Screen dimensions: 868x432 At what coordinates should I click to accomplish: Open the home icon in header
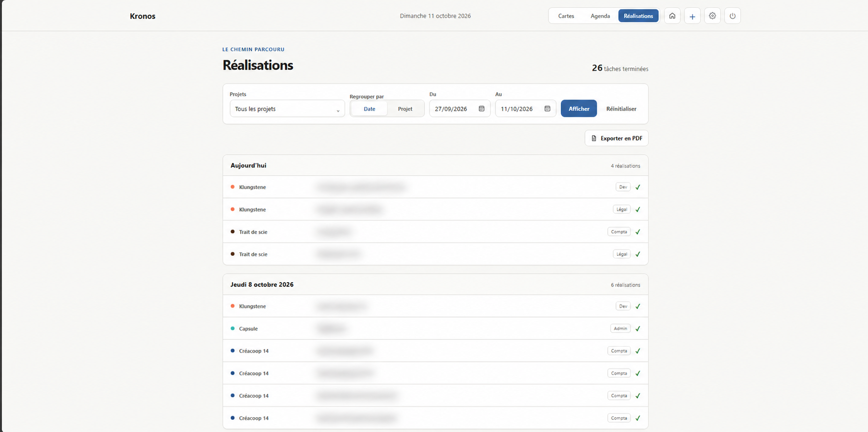672,16
